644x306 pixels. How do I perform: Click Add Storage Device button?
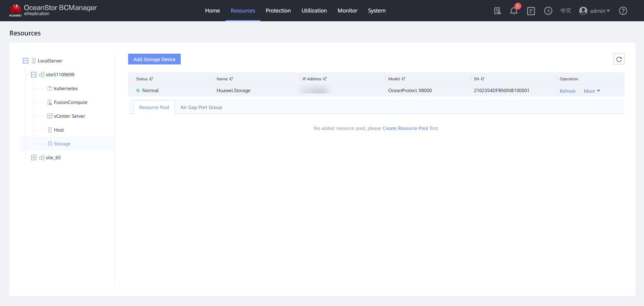coord(154,59)
